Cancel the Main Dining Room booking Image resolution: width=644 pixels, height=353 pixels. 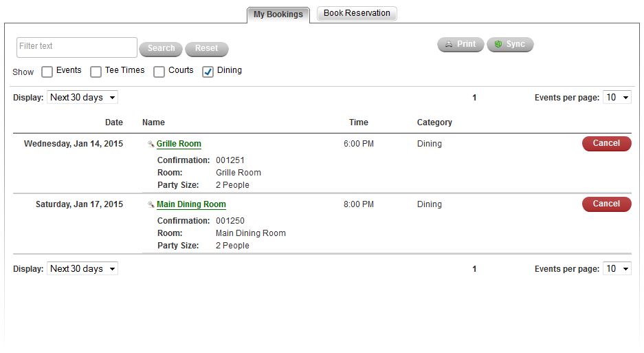click(x=606, y=204)
